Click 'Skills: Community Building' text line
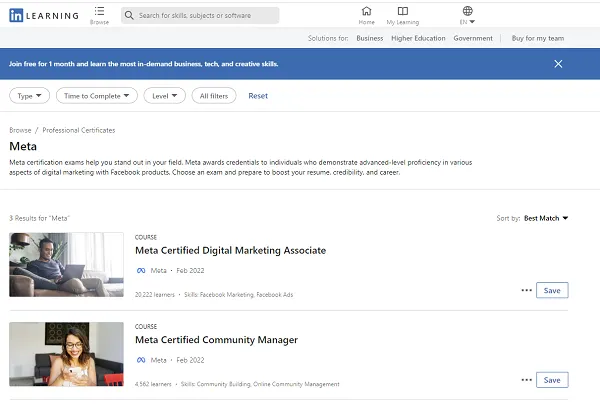 click(x=260, y=384)
